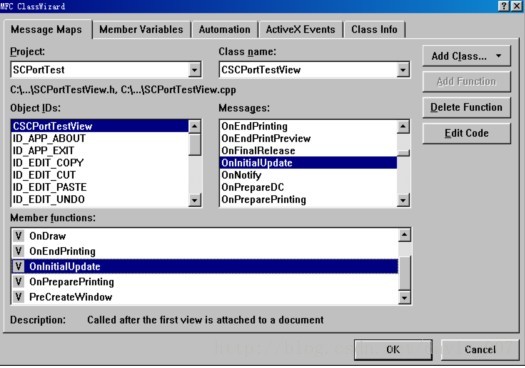The width and height of the screenshot is (525, 368).
Task: Click Messages list scrollbar thumb
Action: tap(403, 153)
